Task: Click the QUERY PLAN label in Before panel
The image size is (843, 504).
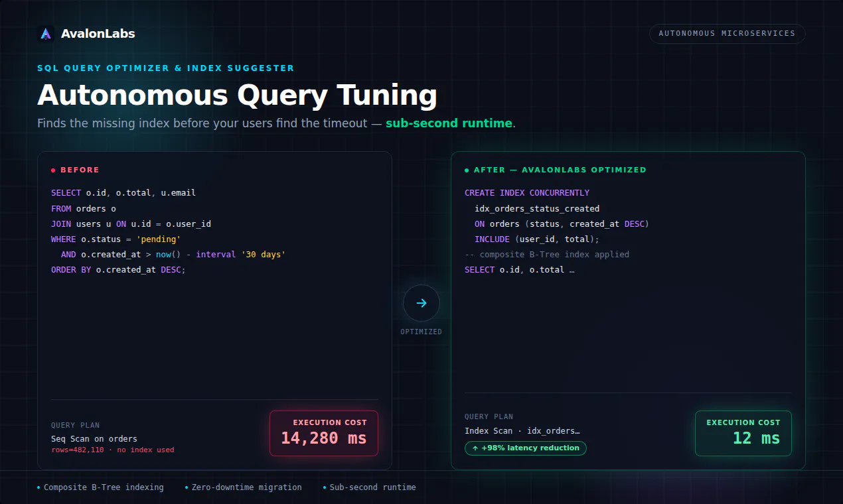Action: pyautogui.click(x=76, y=426)
